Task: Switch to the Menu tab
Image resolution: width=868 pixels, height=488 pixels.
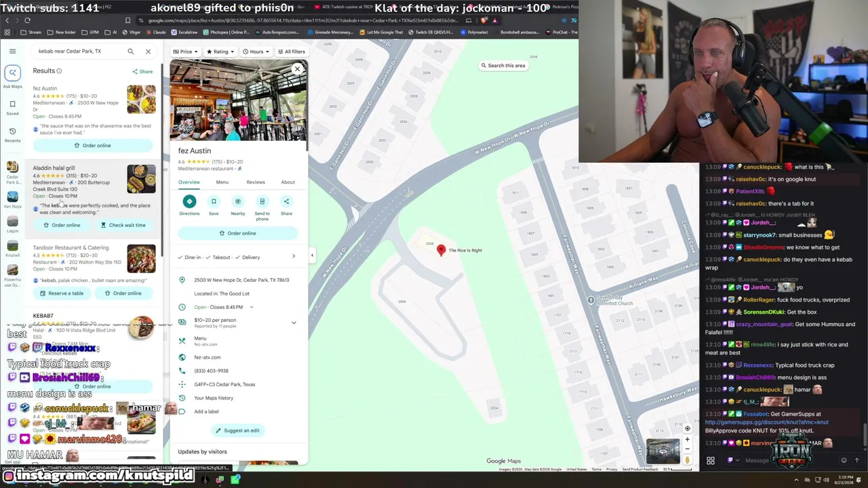Action: (222, 182)
